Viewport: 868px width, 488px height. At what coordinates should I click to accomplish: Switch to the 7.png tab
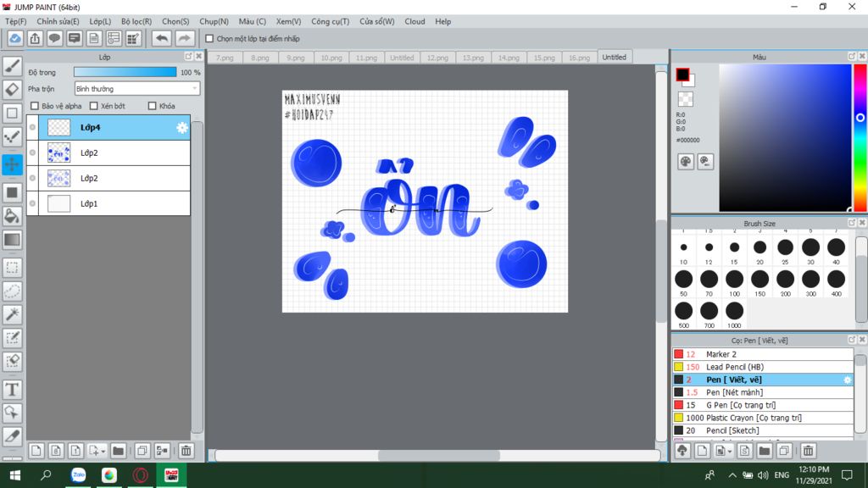pos(224,57)
